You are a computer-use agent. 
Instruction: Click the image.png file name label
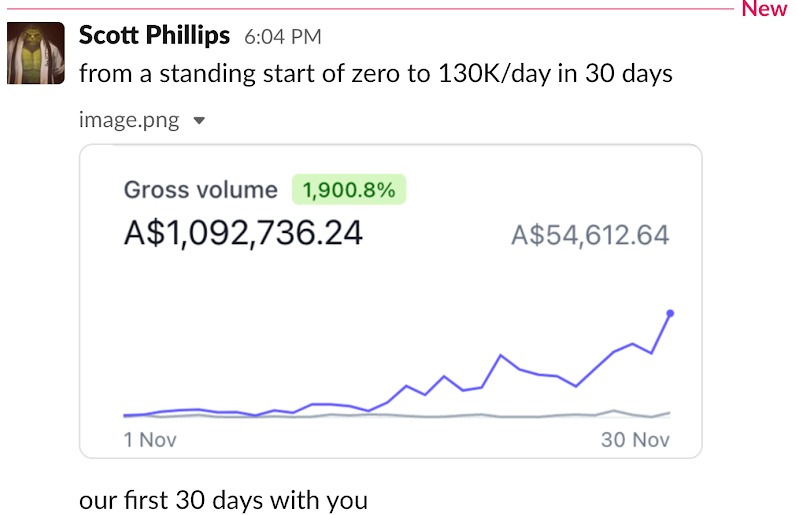129,121
